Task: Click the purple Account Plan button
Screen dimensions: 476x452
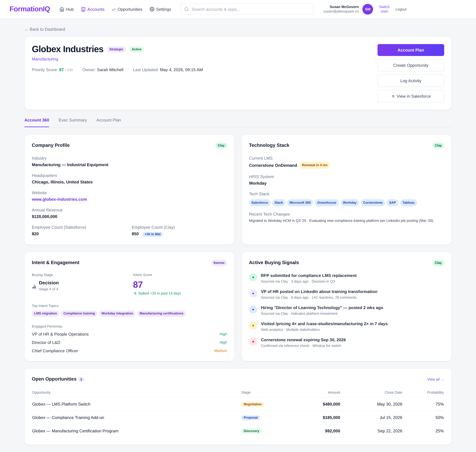Action: click(x=411, y=50)
